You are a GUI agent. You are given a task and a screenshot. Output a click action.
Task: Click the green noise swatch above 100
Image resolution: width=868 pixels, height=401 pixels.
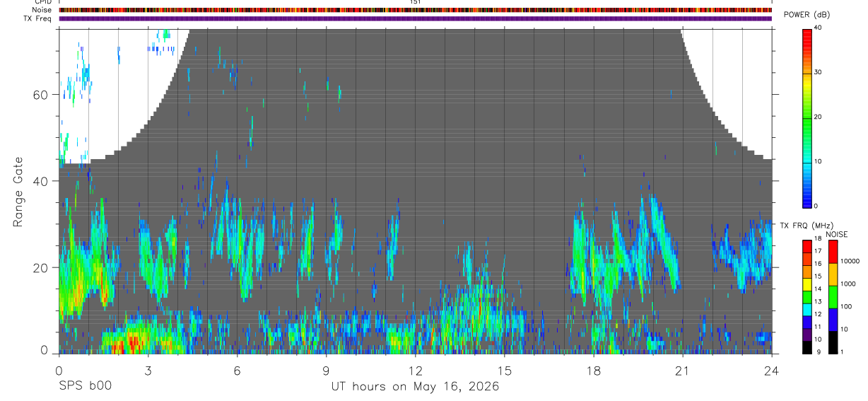pyautogui.click(x=833, y=297)
